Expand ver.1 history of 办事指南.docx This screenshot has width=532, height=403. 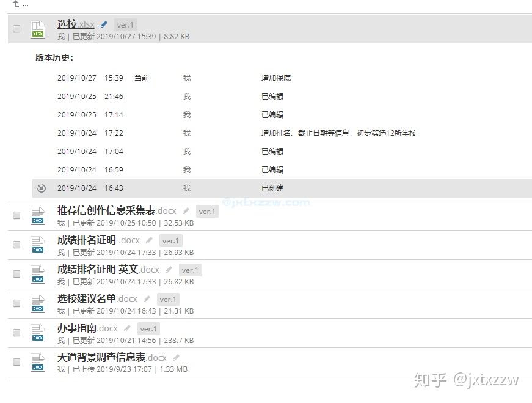[x=148, y=328]
